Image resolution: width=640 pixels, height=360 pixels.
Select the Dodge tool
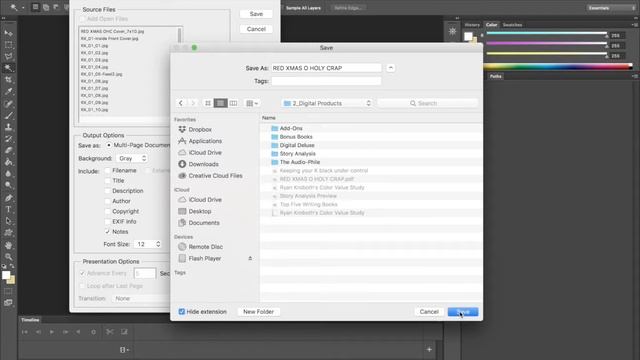(8, 185)
